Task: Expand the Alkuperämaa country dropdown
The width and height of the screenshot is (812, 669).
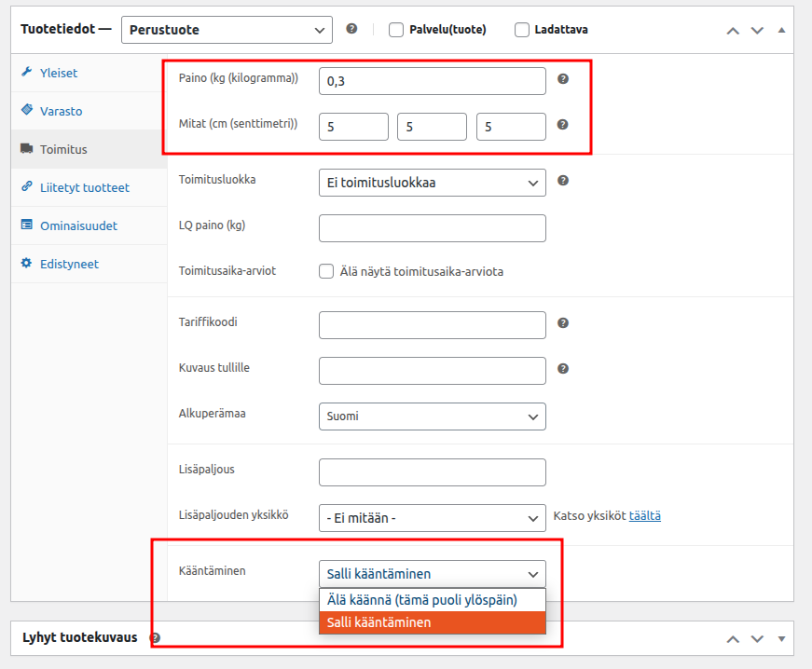Action: tap(432, 416)
